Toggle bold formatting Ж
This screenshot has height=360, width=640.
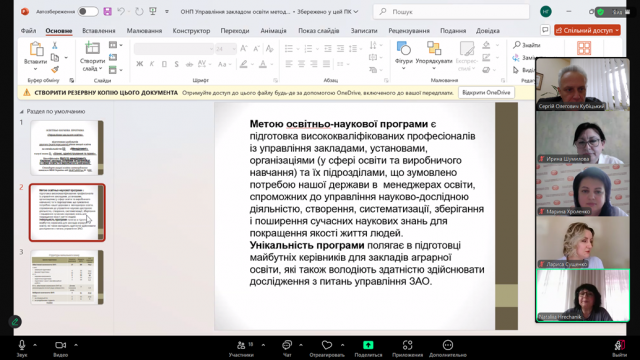pos(140,64)
